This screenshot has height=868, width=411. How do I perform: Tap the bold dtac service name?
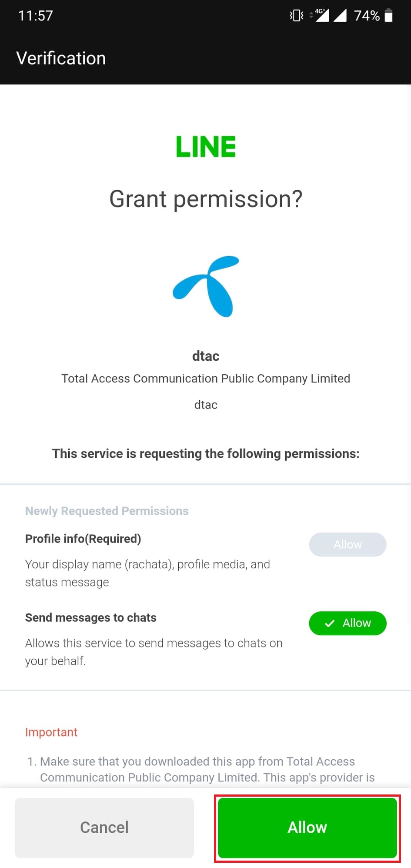pyautogui.click(x=206, y=356)
